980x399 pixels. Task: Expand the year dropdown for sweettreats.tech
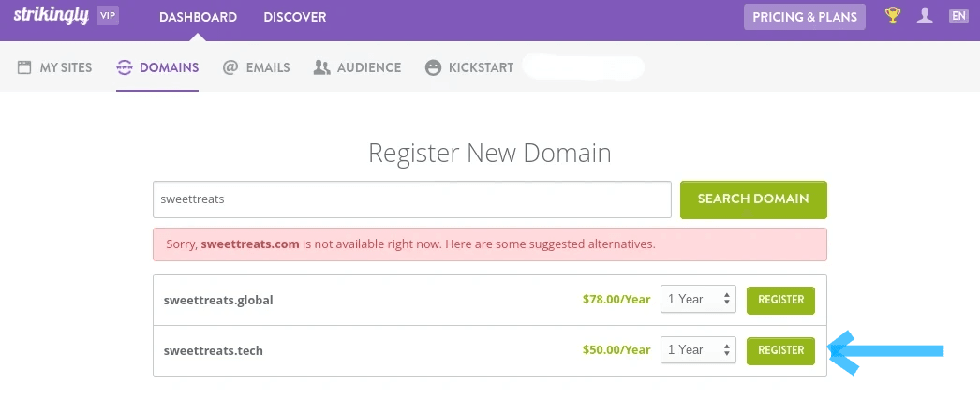tap(698, 350)
